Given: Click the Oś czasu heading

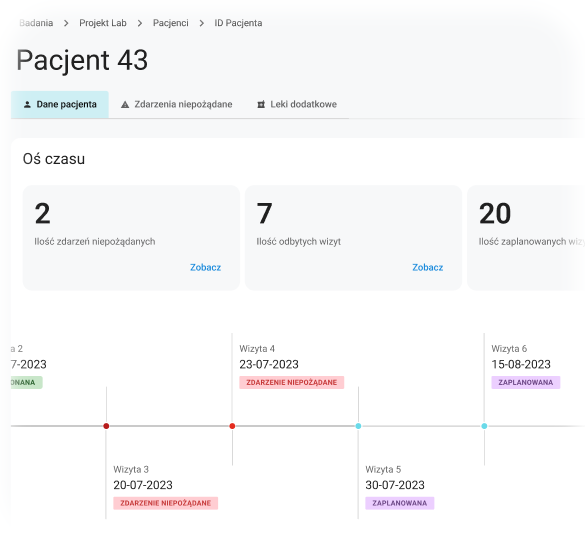Looking at the screenshot, I should tap(54, 159).
